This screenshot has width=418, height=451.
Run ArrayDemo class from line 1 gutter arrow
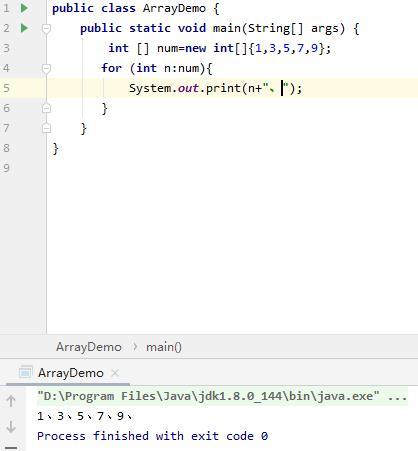tap(24, 8)
